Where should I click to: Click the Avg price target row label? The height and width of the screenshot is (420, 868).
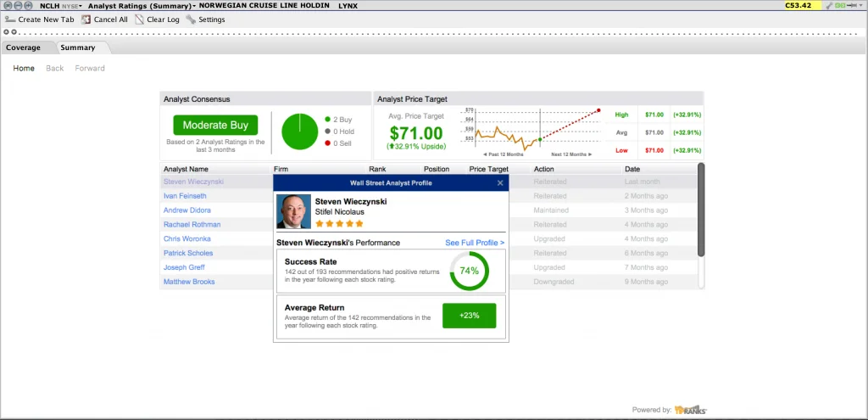[x=621, y=133]
